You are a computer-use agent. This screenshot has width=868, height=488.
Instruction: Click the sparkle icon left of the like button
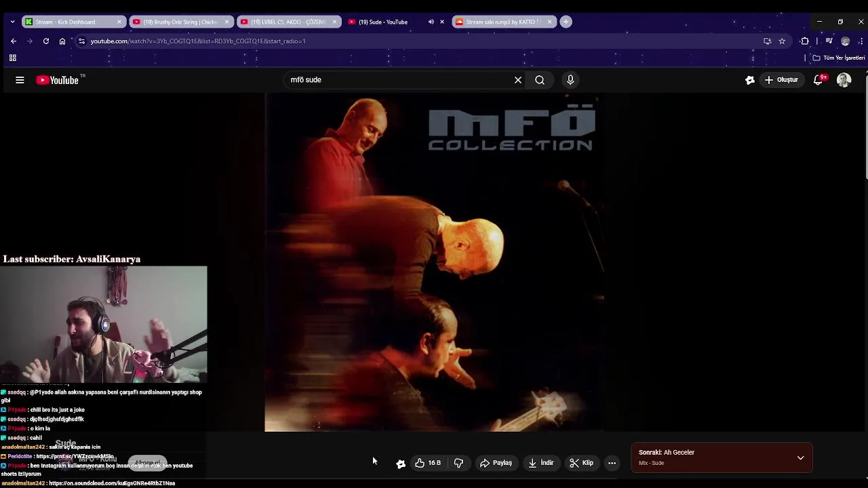[x=401, y=464]
